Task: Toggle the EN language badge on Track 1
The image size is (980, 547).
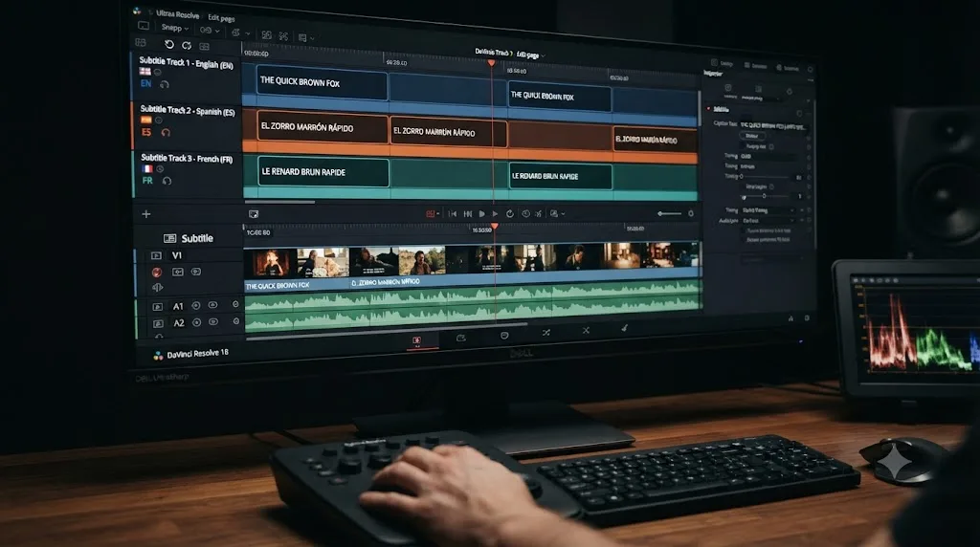Action: [x=145, y=83]
